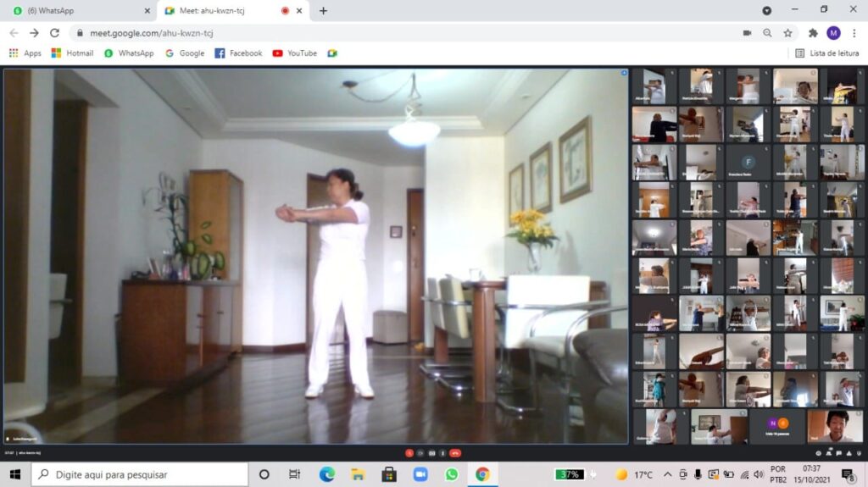Open the Apps shortcut in bookmarks bar
868x487 pixels.
click(x=25, y=53)
